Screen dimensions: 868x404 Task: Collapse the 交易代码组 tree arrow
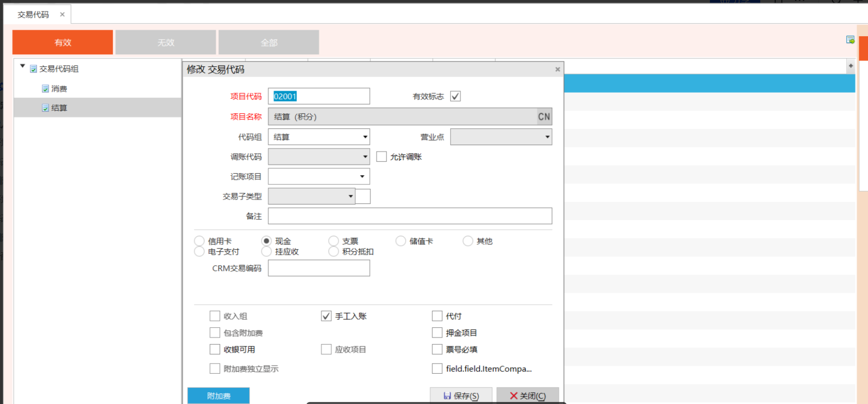(x=23, y=66)
